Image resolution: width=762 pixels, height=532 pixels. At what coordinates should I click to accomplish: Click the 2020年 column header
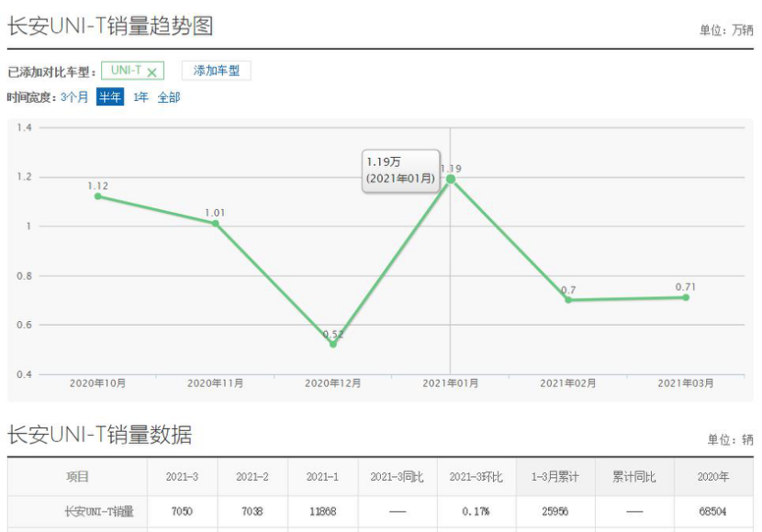tap(713, 477)
